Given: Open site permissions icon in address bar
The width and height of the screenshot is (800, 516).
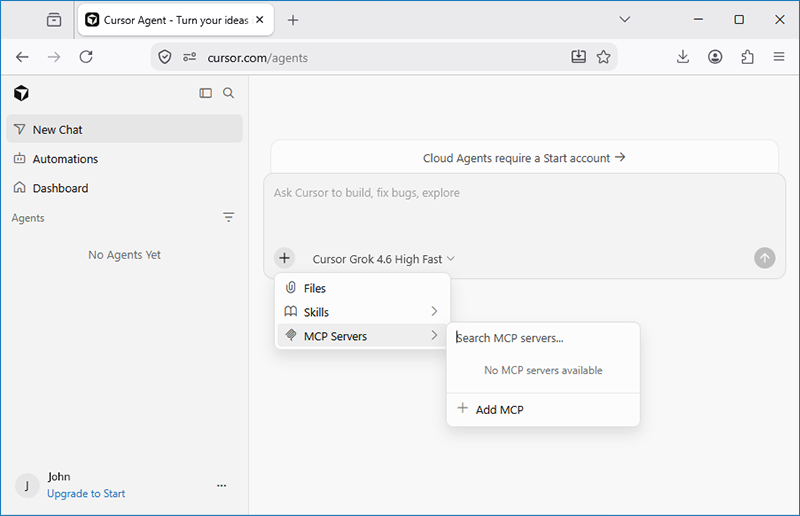Looking at the screenshot, I should click(x=190, y=57).
